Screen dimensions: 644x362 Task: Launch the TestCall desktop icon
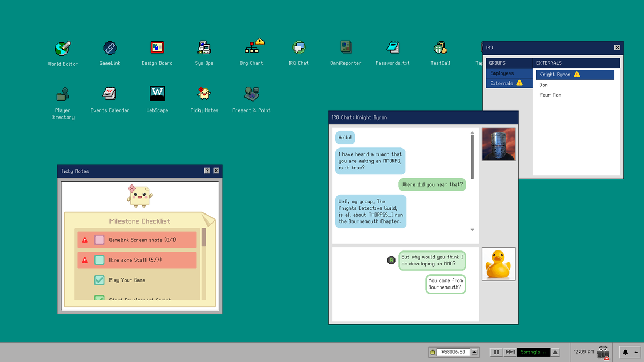coord(440,48)
